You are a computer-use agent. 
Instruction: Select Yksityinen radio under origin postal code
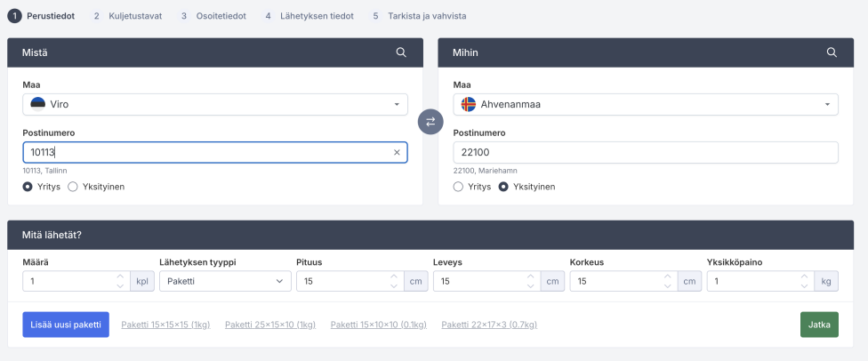(73, 187)
